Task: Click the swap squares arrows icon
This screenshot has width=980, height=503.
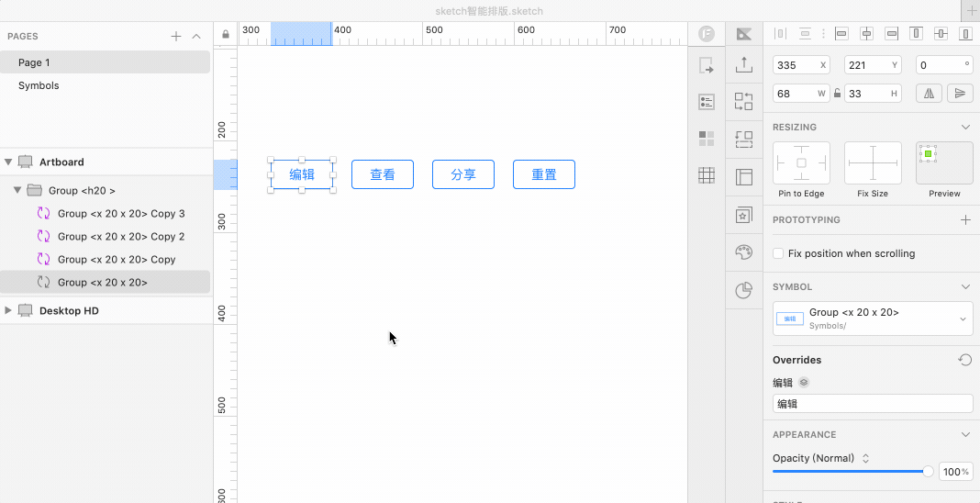Action: point(744,101)
